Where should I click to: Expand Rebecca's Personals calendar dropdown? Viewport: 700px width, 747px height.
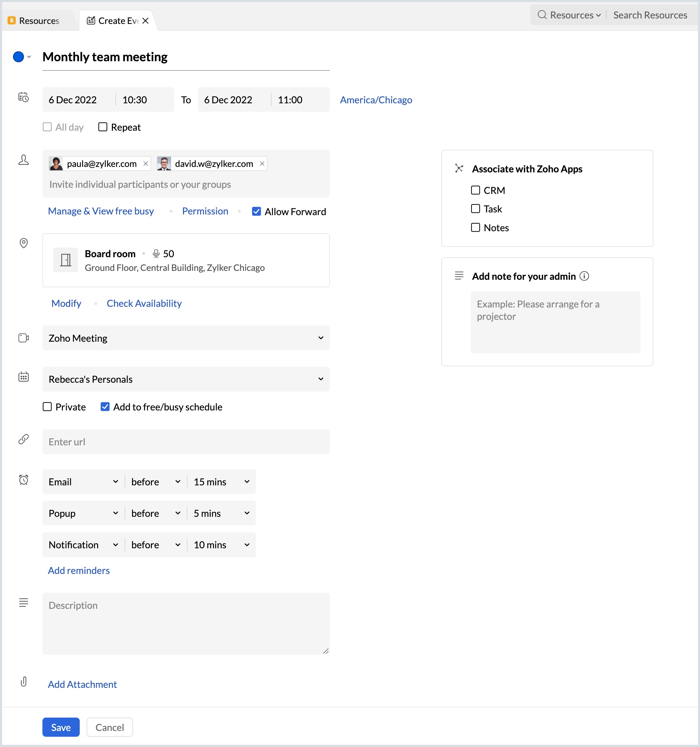pyautogui.click(x=186, y=379)
